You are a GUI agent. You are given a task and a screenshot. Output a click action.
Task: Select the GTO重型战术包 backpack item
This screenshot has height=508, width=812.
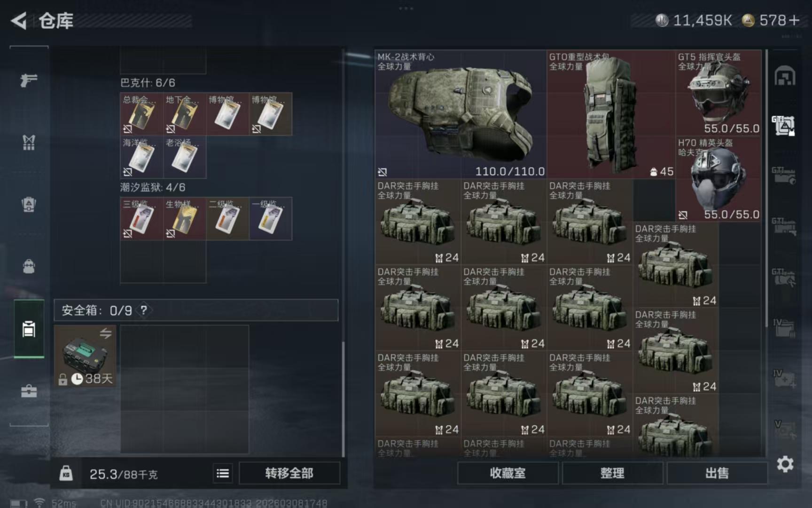[611, 114]
